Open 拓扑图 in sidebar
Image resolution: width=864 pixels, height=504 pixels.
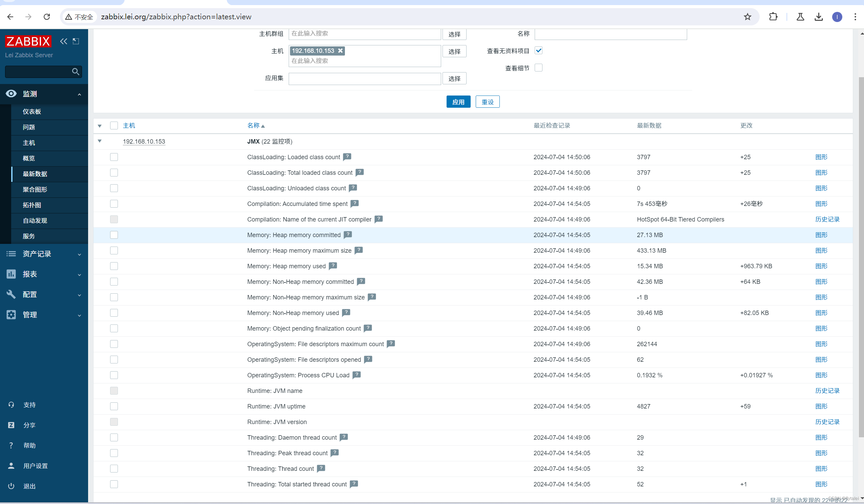49,205
